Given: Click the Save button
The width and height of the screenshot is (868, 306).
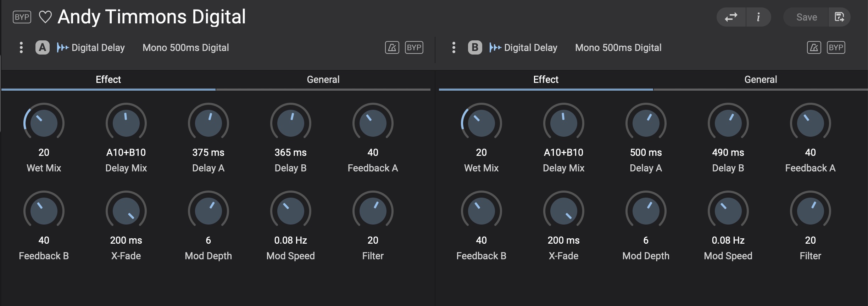Looking at the screenshot, I should 806,17.
